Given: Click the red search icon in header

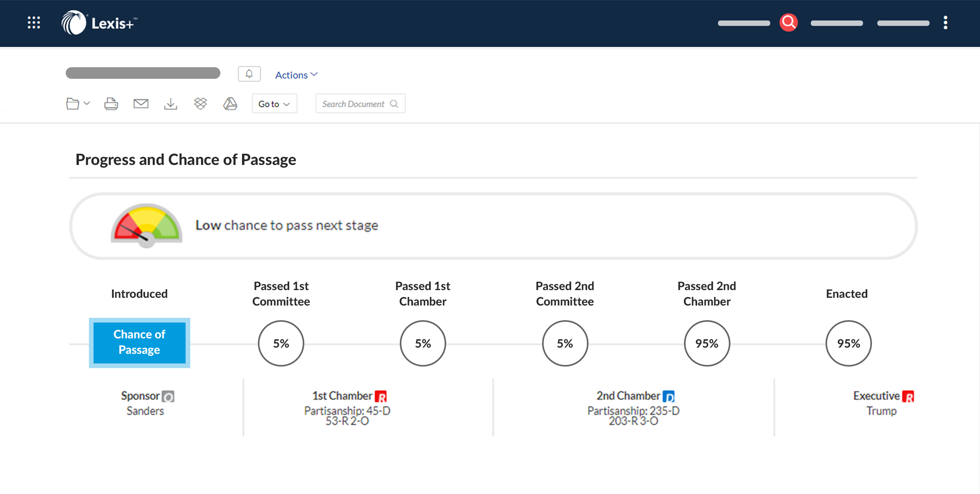Looking at the screenshot, I should pyautogui.click(x=788, y=23).
